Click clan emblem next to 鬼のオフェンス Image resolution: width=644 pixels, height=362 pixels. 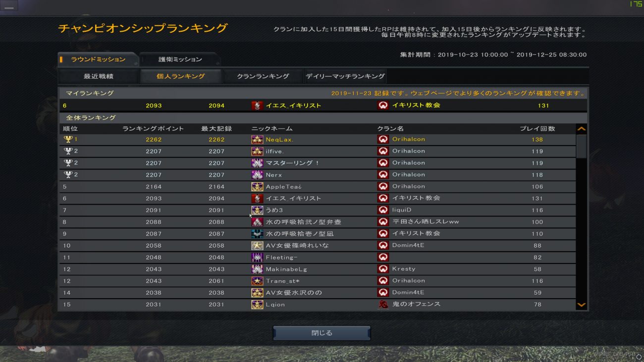(383, 305)
